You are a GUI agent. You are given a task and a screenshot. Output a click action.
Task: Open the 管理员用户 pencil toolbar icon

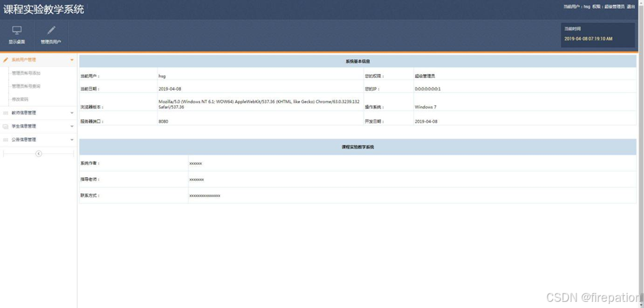point(51,30)
